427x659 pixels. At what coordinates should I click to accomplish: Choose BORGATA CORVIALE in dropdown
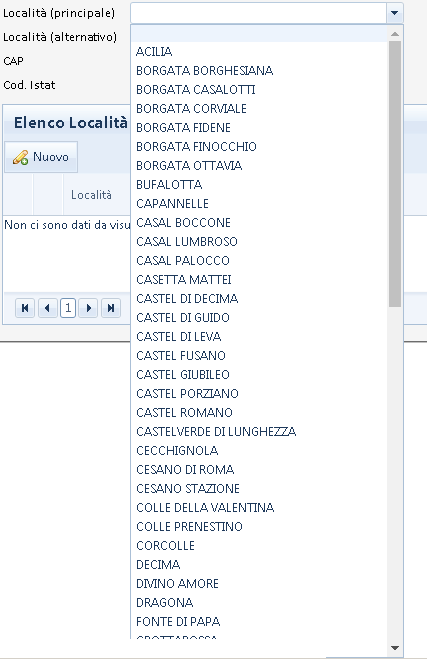coord(259,108)
